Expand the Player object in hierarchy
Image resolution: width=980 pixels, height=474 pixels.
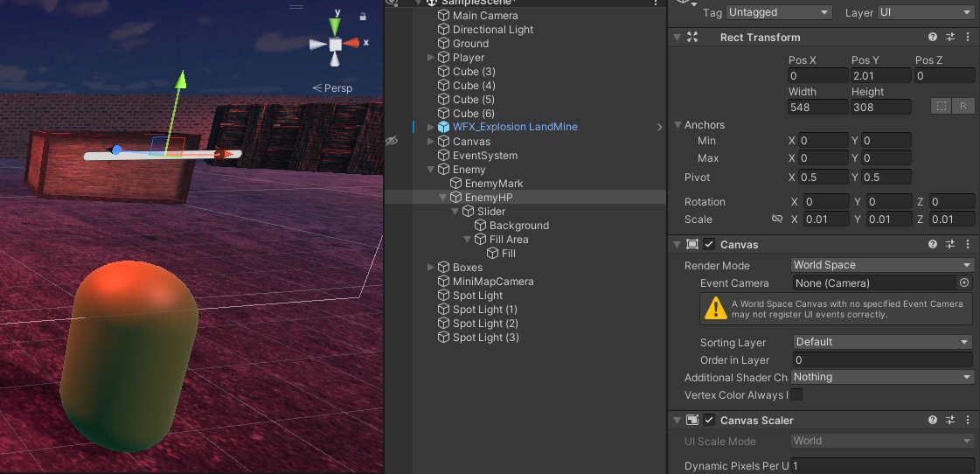(430, 58)
